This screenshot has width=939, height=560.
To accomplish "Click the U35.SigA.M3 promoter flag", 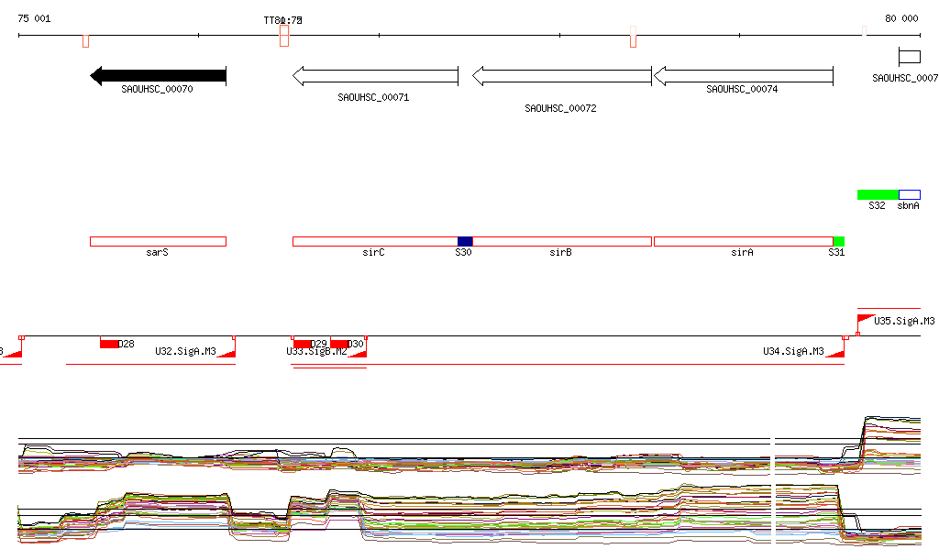I will [866, 319].
